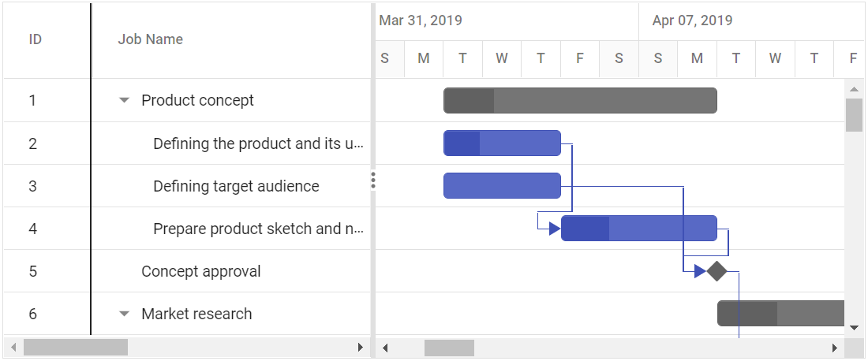The width and height of the screenshot is (868, 361).
Task: Click the vertical scrollbar up arrow
Action: (854, 88)
